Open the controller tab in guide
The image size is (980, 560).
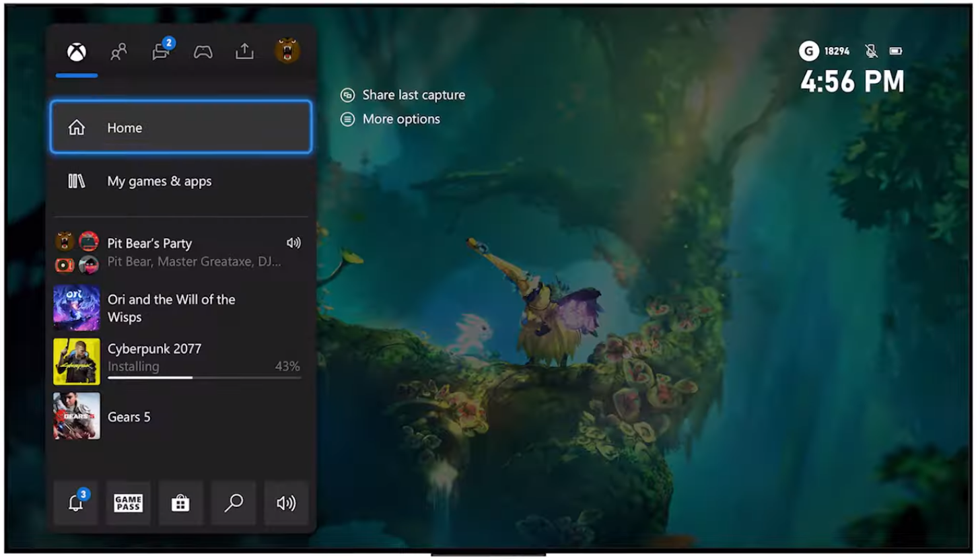pyautogui.click(x=203, y=52)
